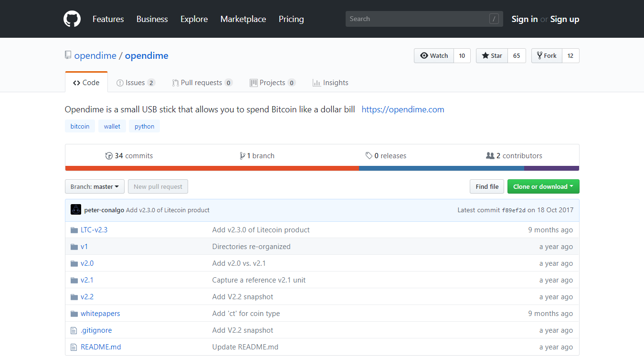Click the commits history clock icon

(x=109, y=156)
